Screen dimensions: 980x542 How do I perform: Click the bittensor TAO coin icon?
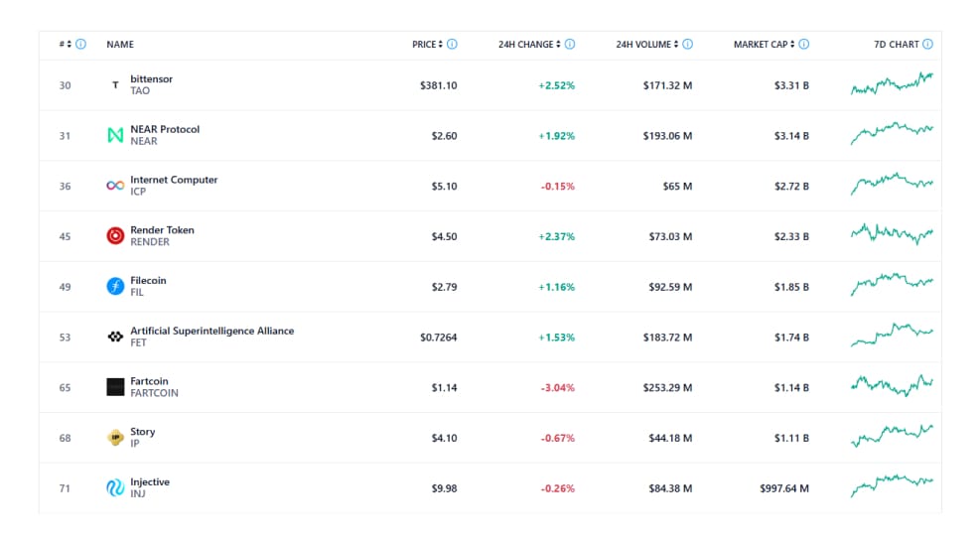pos(115,85)
